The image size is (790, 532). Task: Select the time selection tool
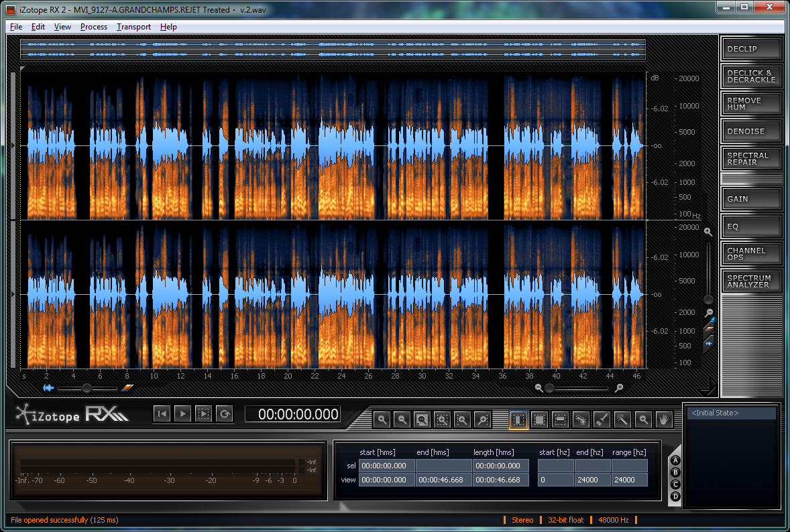518,419
